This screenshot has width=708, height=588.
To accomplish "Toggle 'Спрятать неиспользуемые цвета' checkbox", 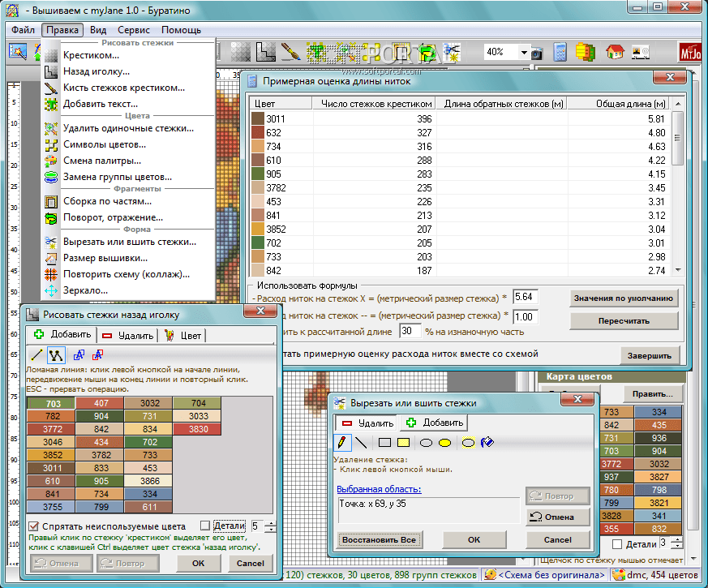I will pyautogui.click(x=33, y=526).
